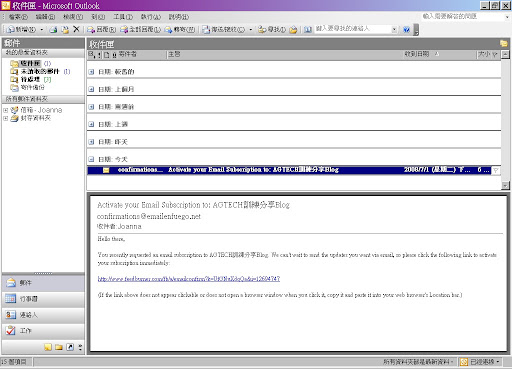Expand the Archive Folders (封存資料夾) tree node
The height and width of the screenshot is (369, 512).
click(x=5, y=118)
